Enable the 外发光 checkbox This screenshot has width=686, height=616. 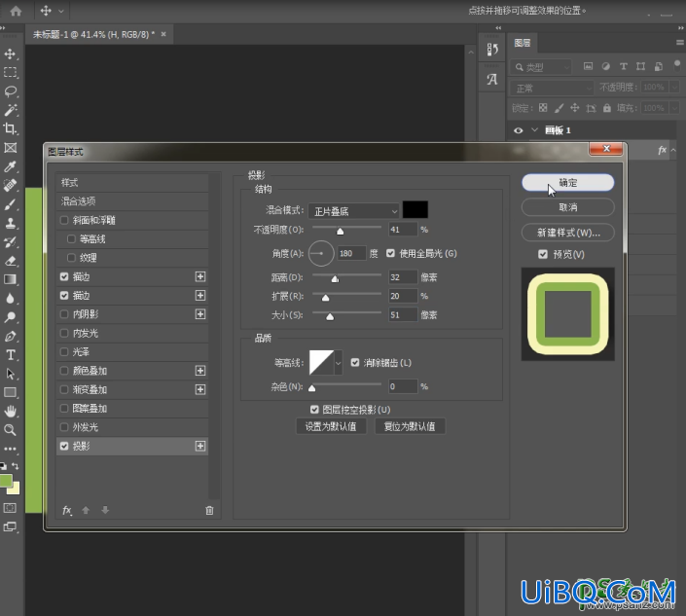coord(64,427)
